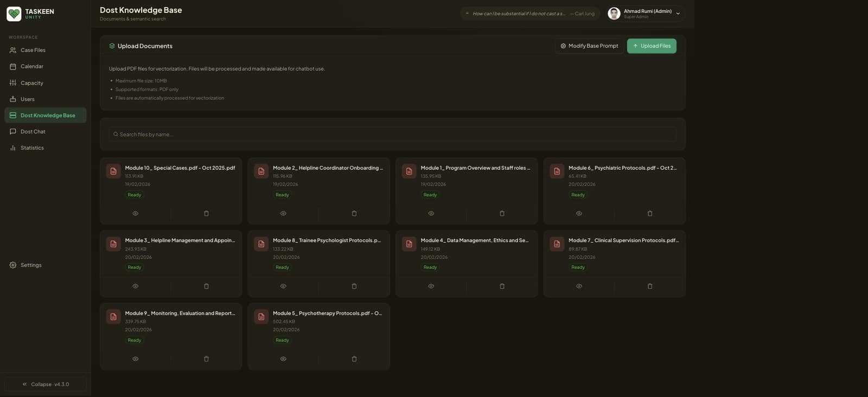View Module 2 Helpline Coordinator Onboarding file
Screen dimensions: 868x397
(283, 214)
